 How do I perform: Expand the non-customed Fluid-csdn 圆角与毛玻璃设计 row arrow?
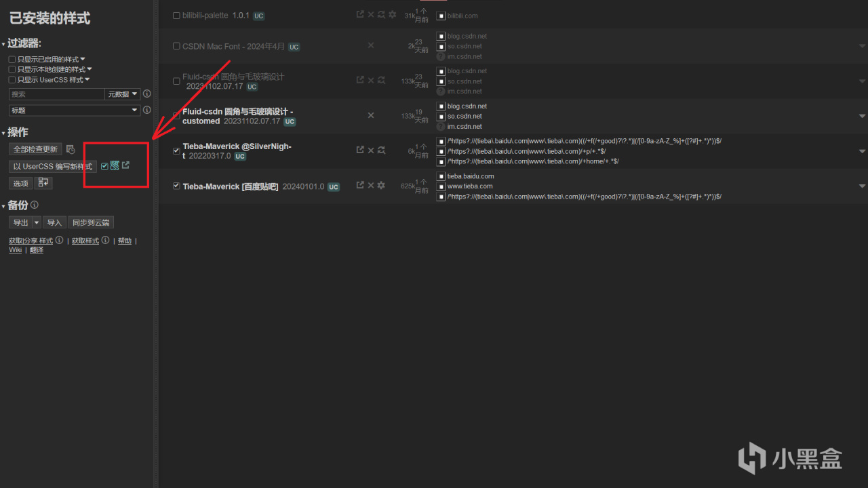pos(862,81)
